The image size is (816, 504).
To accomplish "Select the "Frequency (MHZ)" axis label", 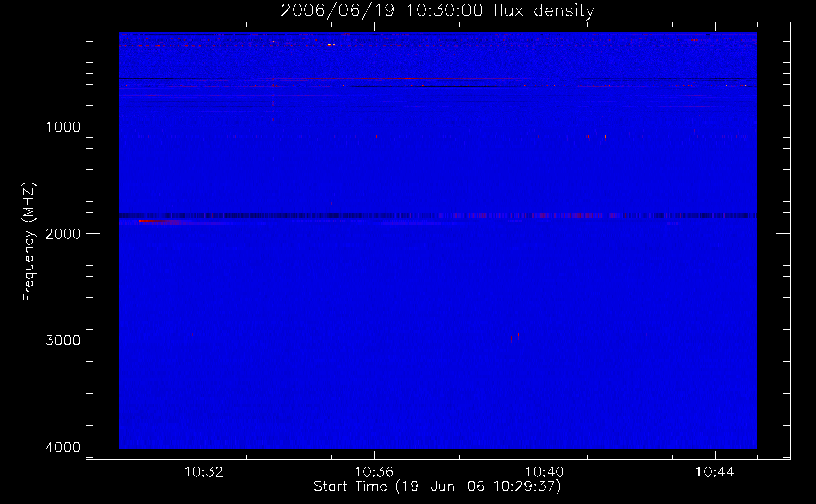I will [x=29, y=242].
